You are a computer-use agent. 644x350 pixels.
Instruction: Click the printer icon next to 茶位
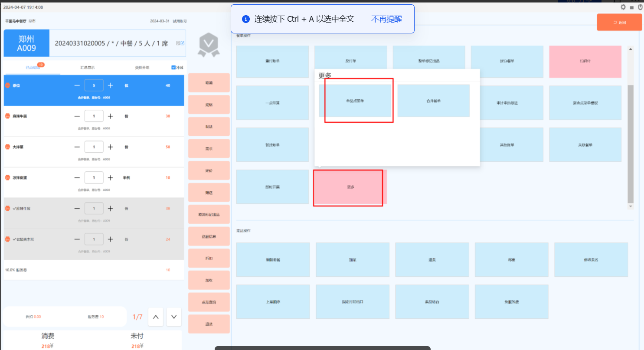point(7,85)
